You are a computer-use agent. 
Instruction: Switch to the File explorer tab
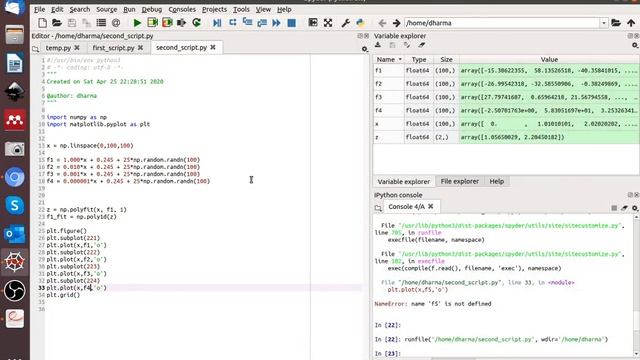point(460,181)
